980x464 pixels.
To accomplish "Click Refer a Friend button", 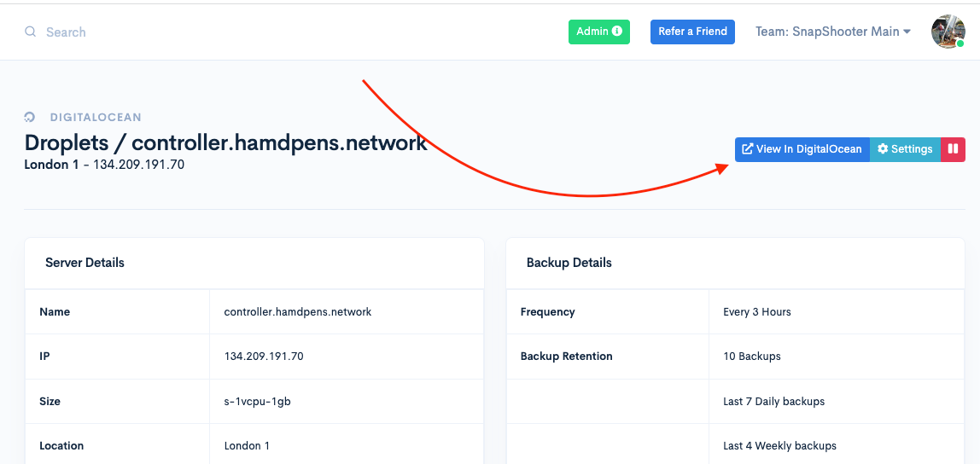I will click(692, 32).
